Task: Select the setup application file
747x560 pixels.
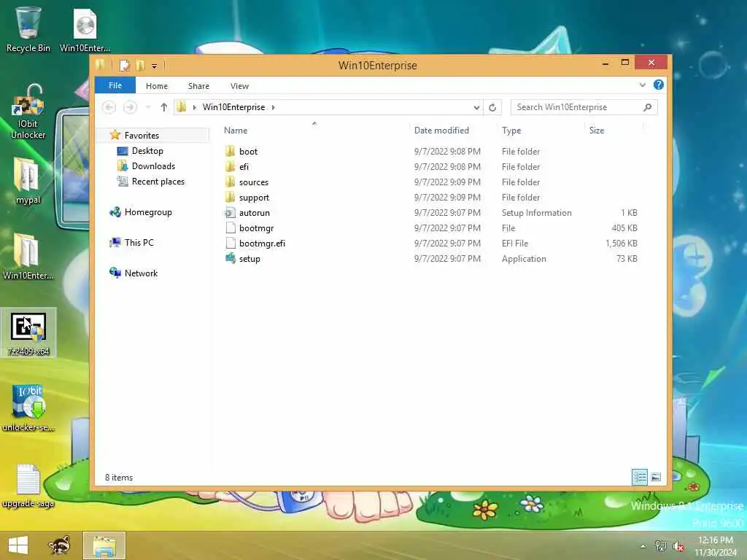Action: click(431, 259)
